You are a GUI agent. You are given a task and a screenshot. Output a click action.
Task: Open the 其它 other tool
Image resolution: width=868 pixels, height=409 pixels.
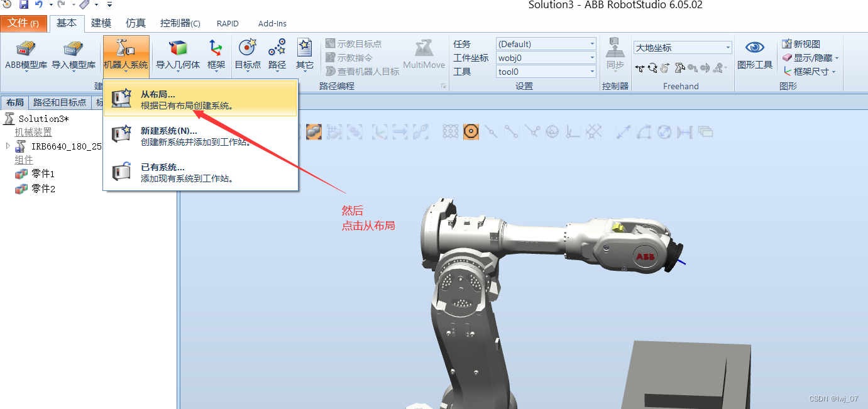(305, 55)
